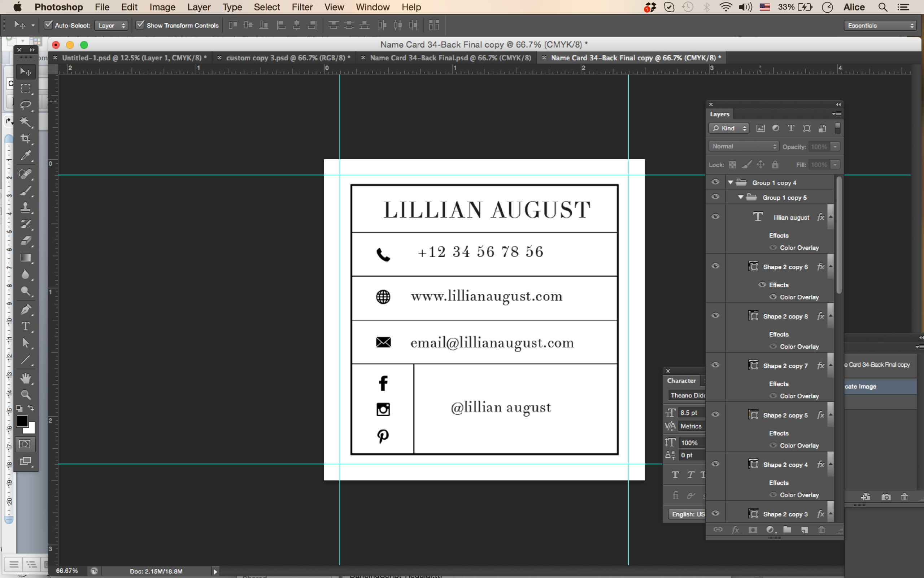
Task: Select the Lasso tool
Action: pyautogui.click(x=26, y=105)
